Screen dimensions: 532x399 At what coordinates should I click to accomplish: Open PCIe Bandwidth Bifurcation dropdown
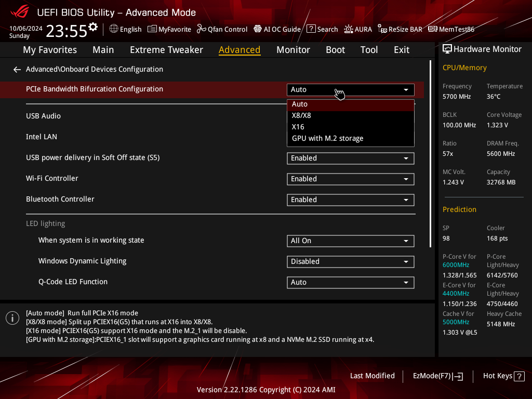point(351,89)
